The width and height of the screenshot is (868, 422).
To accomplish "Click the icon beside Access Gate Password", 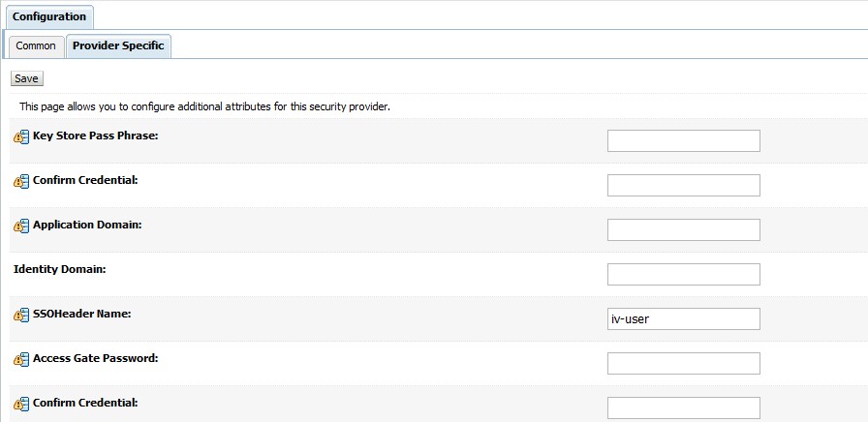I will [x=21, y=360].
